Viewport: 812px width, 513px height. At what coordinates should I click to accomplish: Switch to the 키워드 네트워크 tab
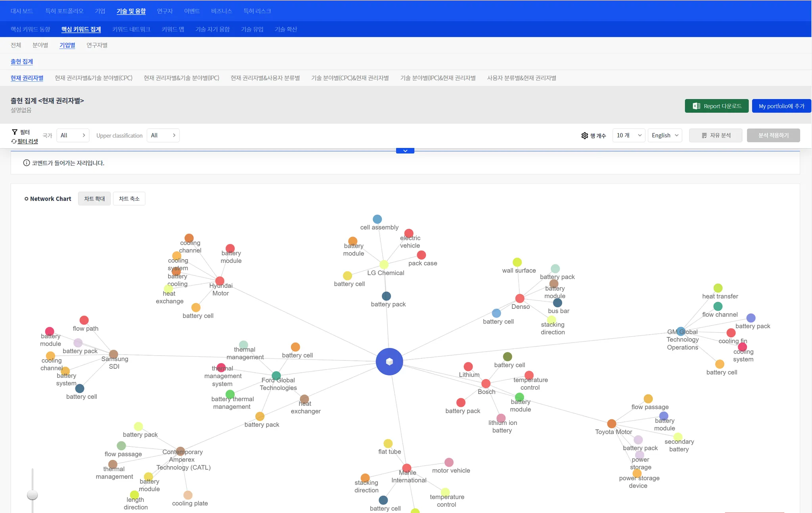[x=131, y=29]
